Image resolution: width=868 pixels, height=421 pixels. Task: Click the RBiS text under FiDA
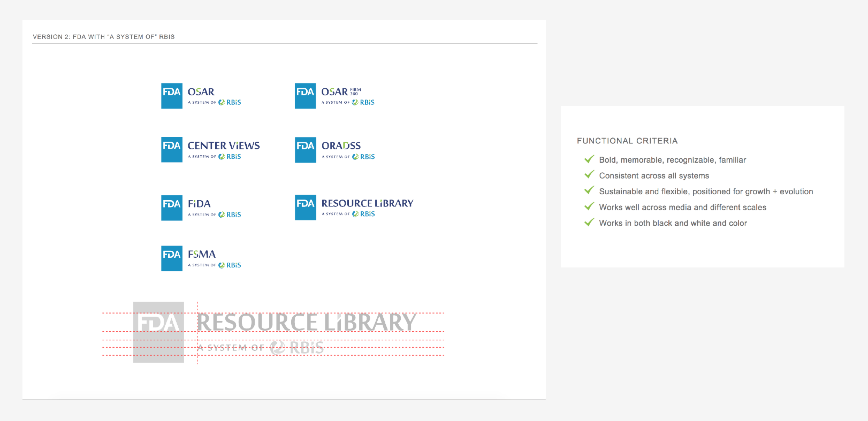point(234,215)
